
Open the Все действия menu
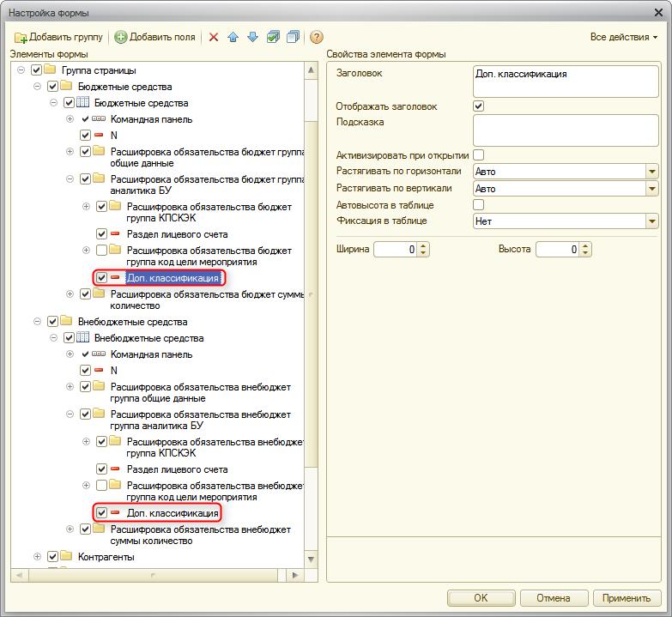[x=624, y=37]
